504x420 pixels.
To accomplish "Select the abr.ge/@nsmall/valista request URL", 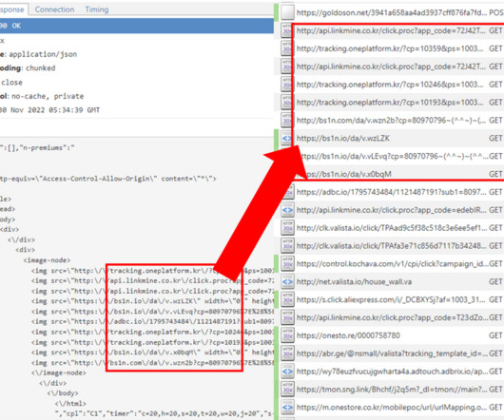I will pyautogui.click(x=393, y=353).
